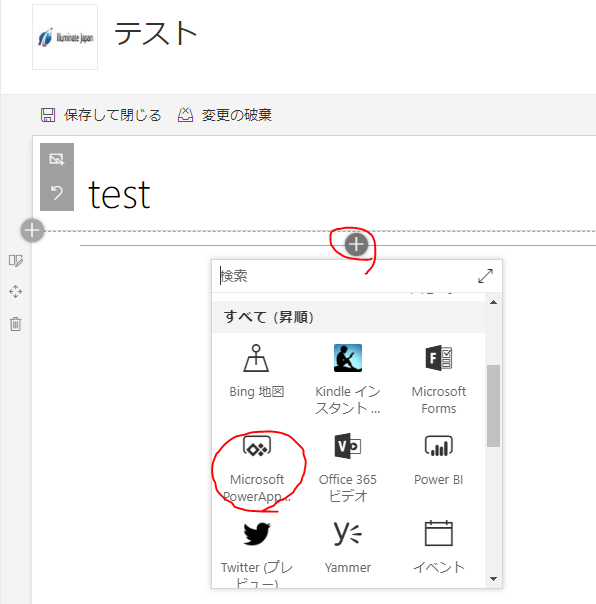
Task: Select the Bing 地図 web part
Action: pyautogui.click(x=257, y=371)
